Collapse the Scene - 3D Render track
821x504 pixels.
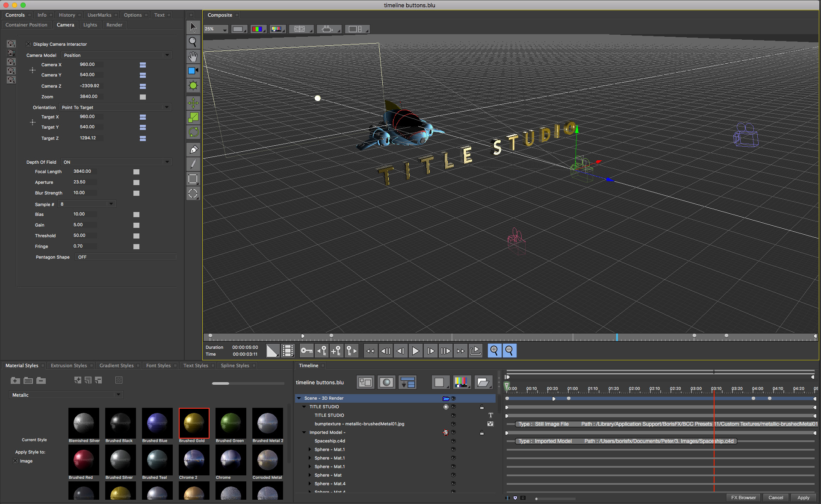pos(299,398)
